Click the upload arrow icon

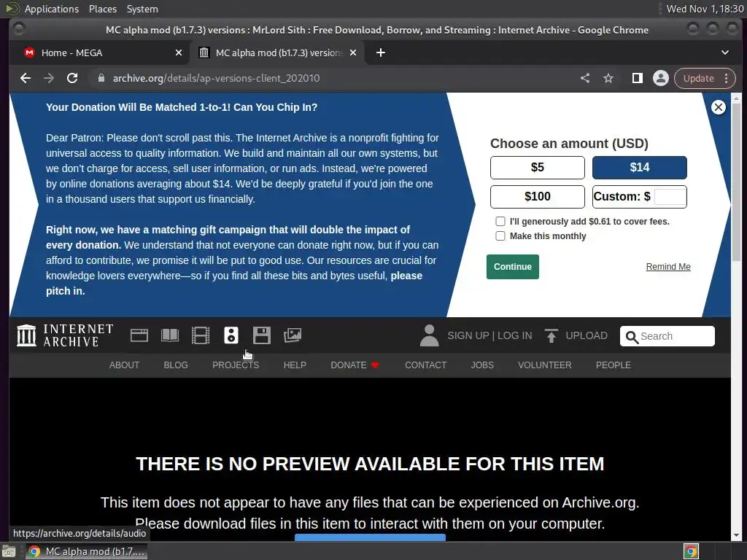click(x=551, y=335)
